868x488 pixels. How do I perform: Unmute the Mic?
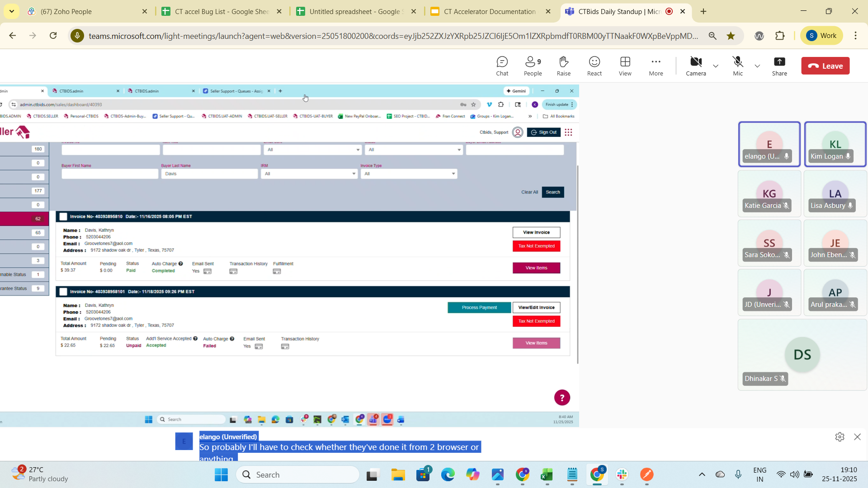pos(737,66)
